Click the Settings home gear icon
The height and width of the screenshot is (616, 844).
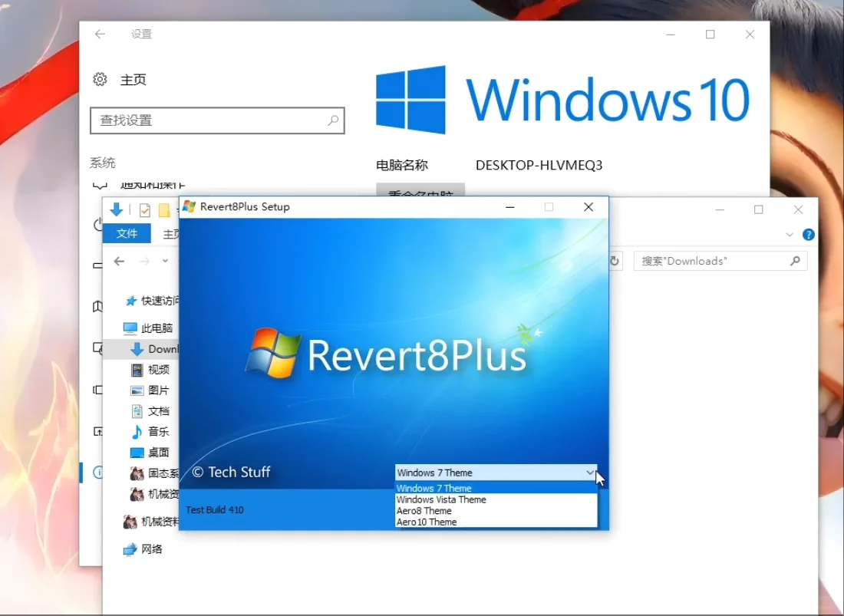[x=99, y=79]
